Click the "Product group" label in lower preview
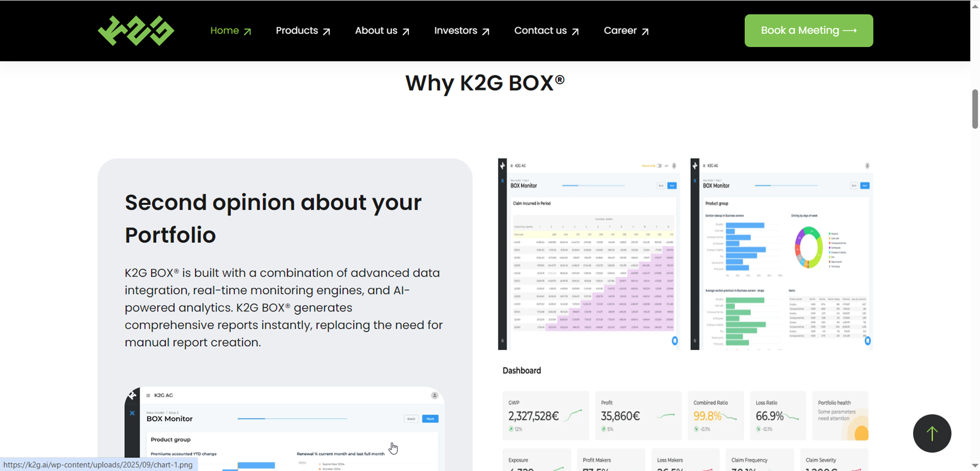 coord(171,440)
